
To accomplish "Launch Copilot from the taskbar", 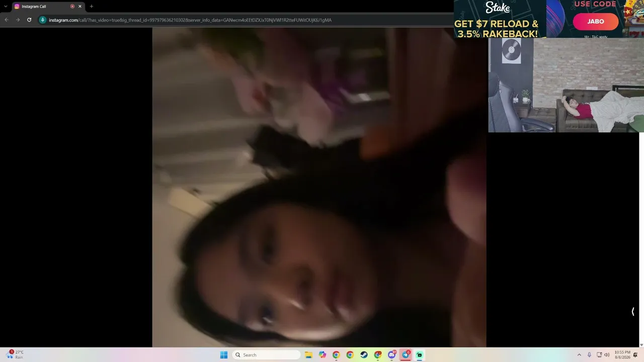I will pyautogui.click(x=323, y=355).
